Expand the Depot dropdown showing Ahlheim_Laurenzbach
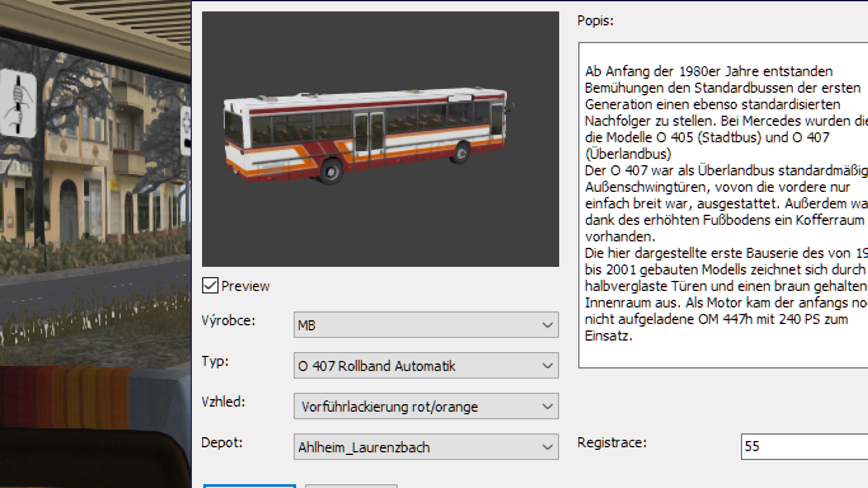Image resolution: width=868 pixels, height=488 pixels. coord(426,447)
